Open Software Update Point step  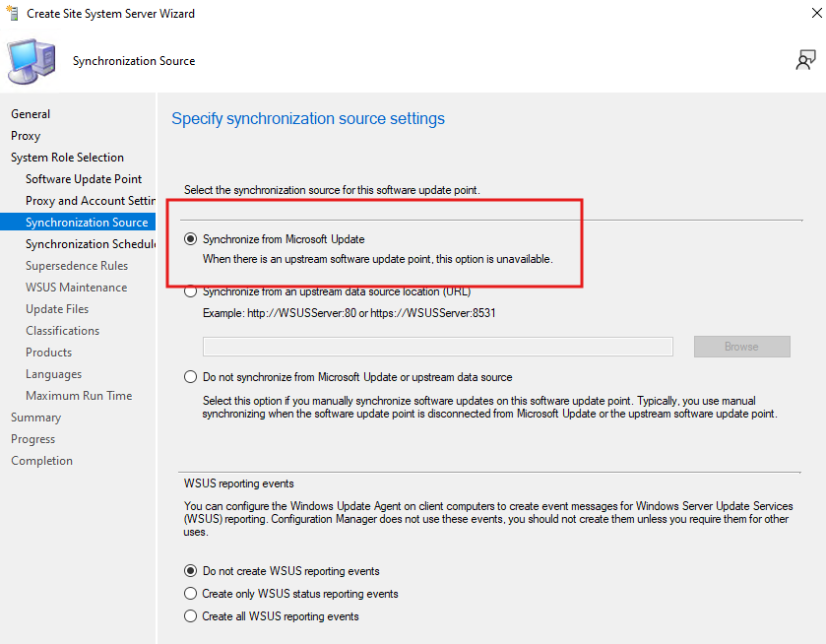point(84,179)
